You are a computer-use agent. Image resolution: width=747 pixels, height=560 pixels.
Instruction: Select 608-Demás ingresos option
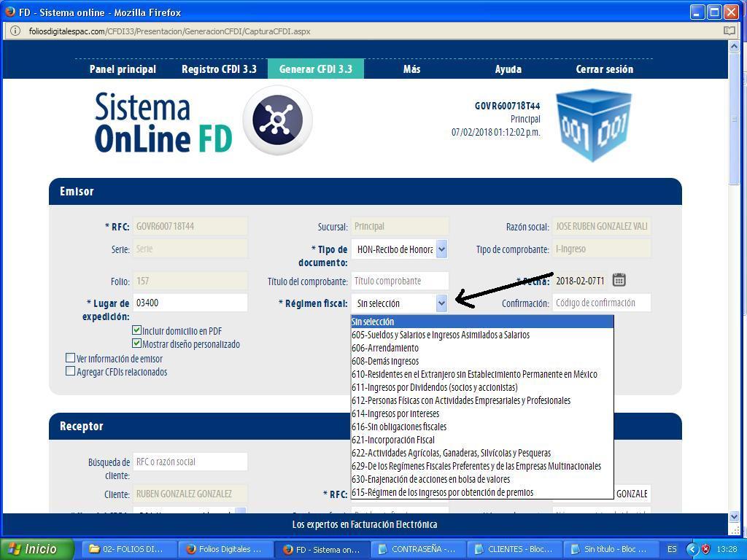(x=482, y=361)
